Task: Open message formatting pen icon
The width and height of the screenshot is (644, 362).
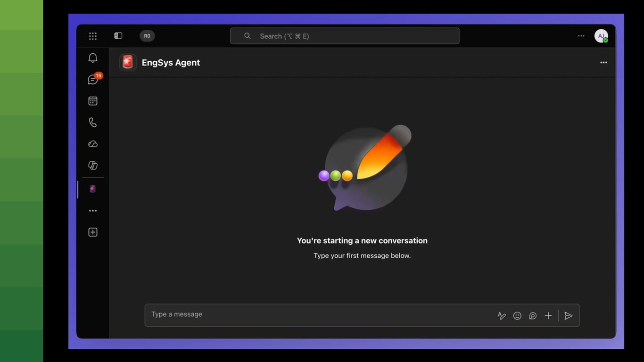Action: click(502, 316)
